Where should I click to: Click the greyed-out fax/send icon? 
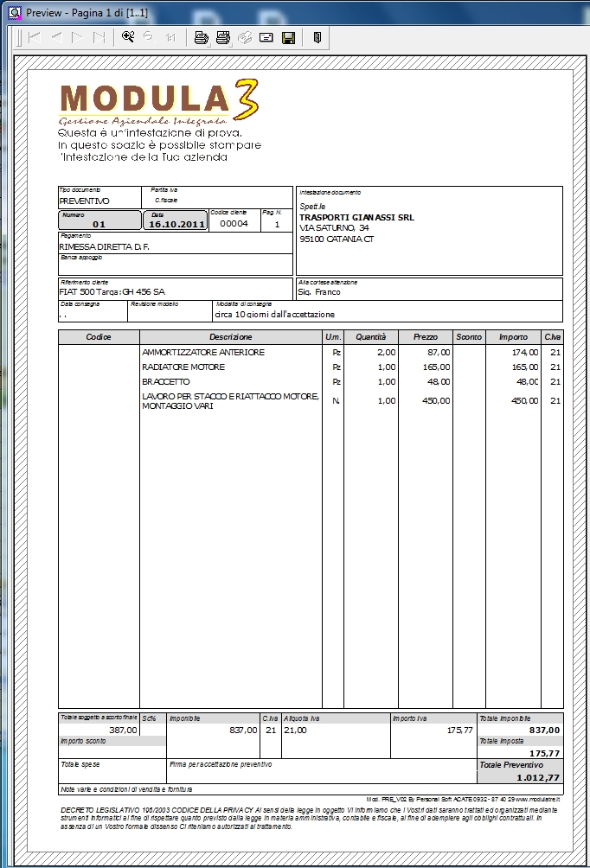pyautogui.click(x=245, y=38)
